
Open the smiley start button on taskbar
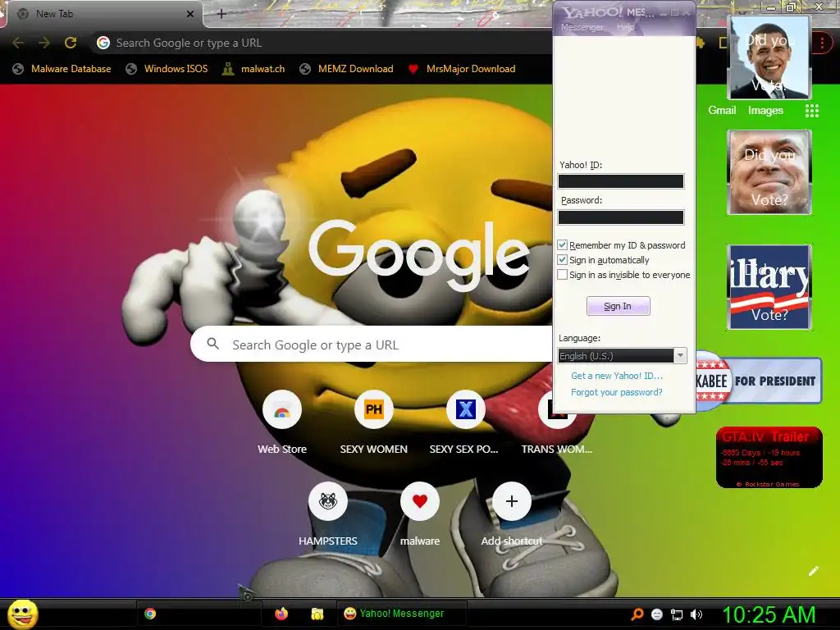click(22, 614)
